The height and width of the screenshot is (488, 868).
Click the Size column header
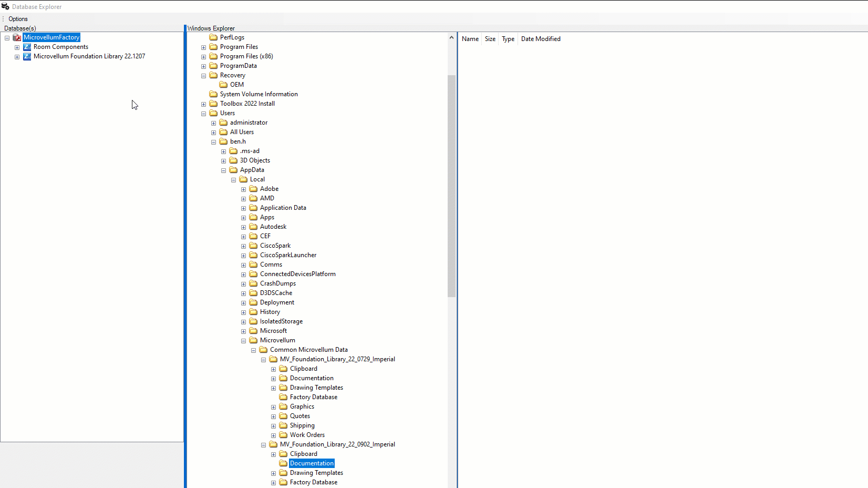tap(490, 39)
